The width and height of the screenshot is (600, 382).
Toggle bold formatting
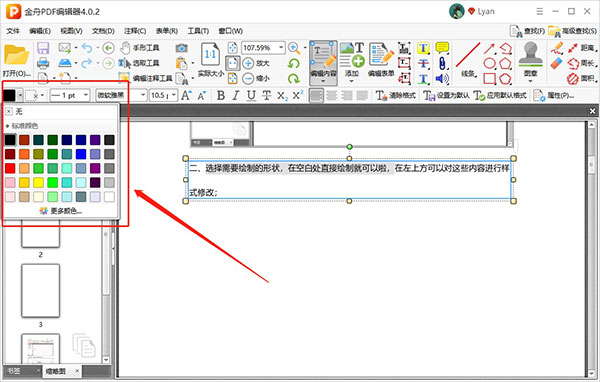221,95
